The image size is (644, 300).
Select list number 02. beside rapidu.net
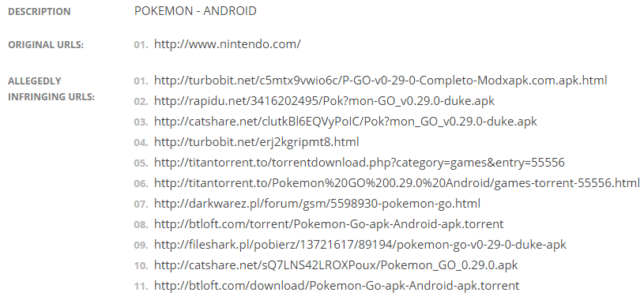pyautogui.click(x=141, y=101)
